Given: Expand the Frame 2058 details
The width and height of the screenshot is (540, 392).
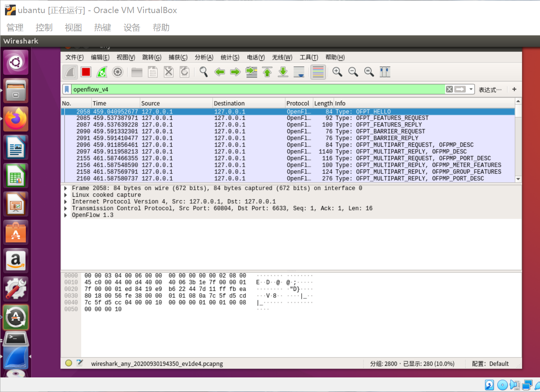Looking at the screenshot, I should point(65,188).
